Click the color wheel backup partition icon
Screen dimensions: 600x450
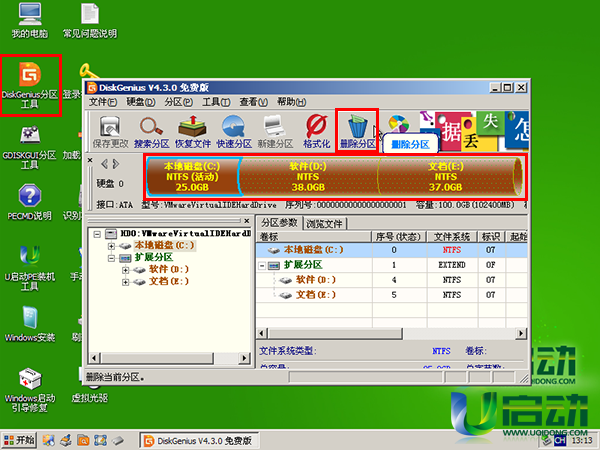coord(398,124)
